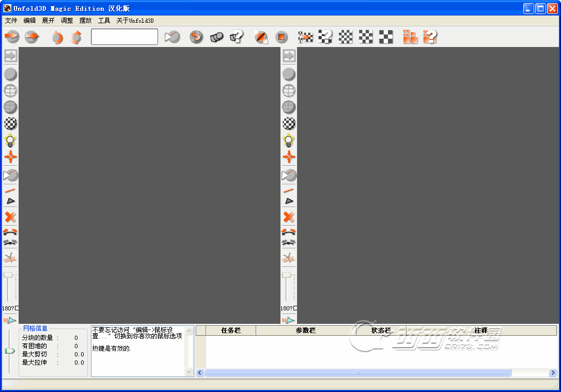Select shaded sphere mode in right viewport
The width and height of the screenshot is (561, 392).
(289, 74)
